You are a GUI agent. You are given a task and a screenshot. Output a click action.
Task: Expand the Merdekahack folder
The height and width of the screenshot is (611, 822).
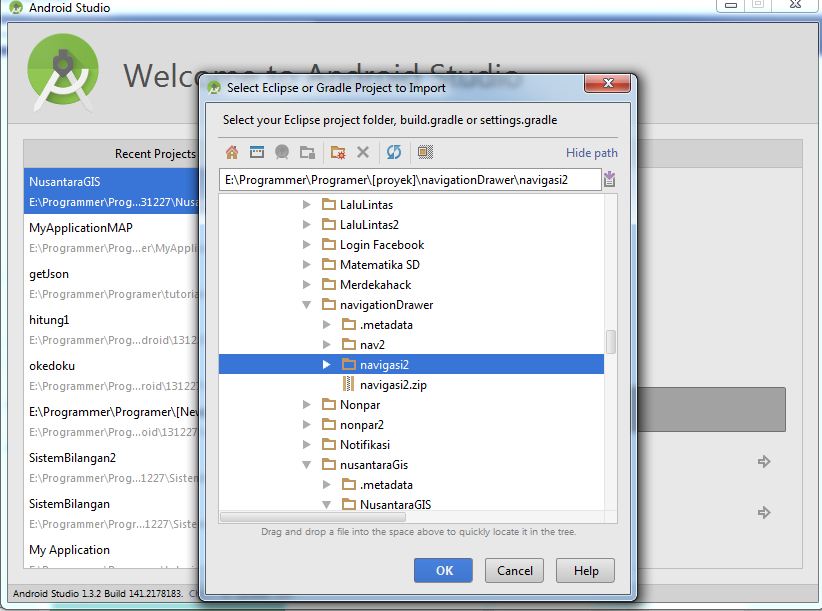[307, 285]
